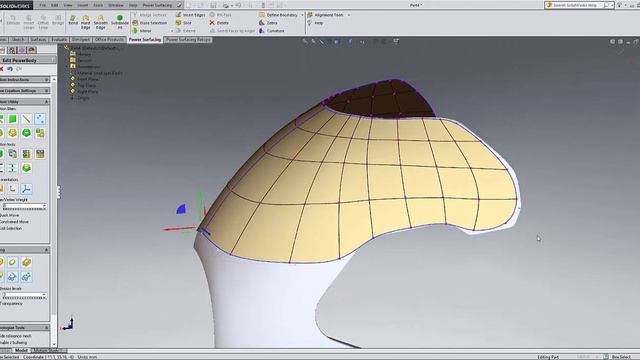This screenshot has width=640, height=360.
Task: Toggle the Constrained Move option
Action: pos(14,222)
